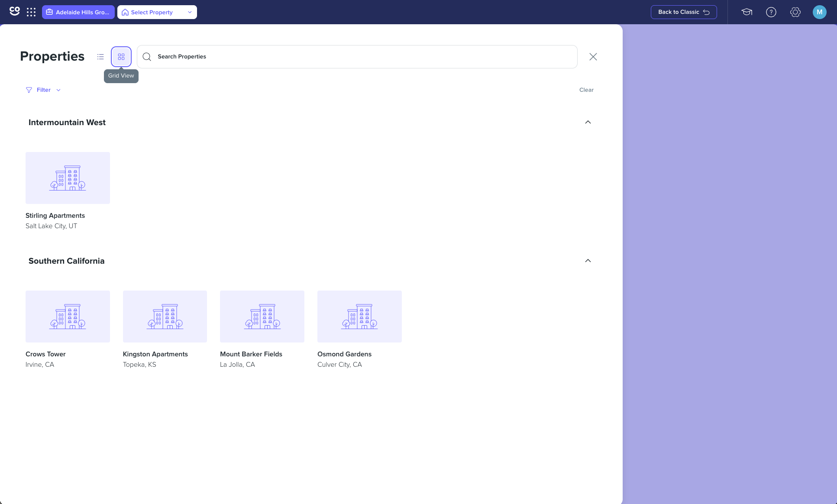The width and height of the screenshot is (837, 504).
Task: Click the Crows Tower name
Action: click(x=45, y=354)
